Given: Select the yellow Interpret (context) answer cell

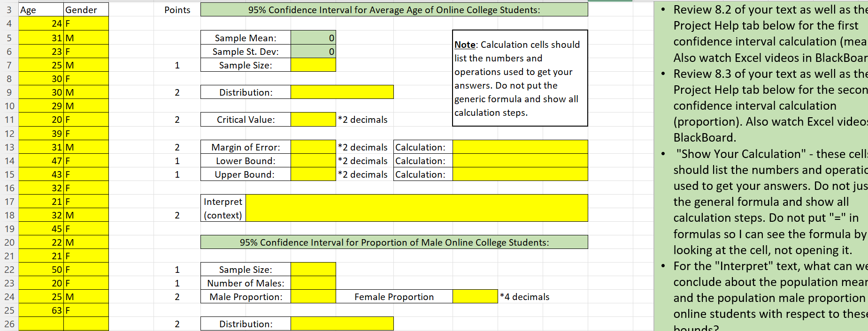Looking at the screenshot, I should 417,208.
